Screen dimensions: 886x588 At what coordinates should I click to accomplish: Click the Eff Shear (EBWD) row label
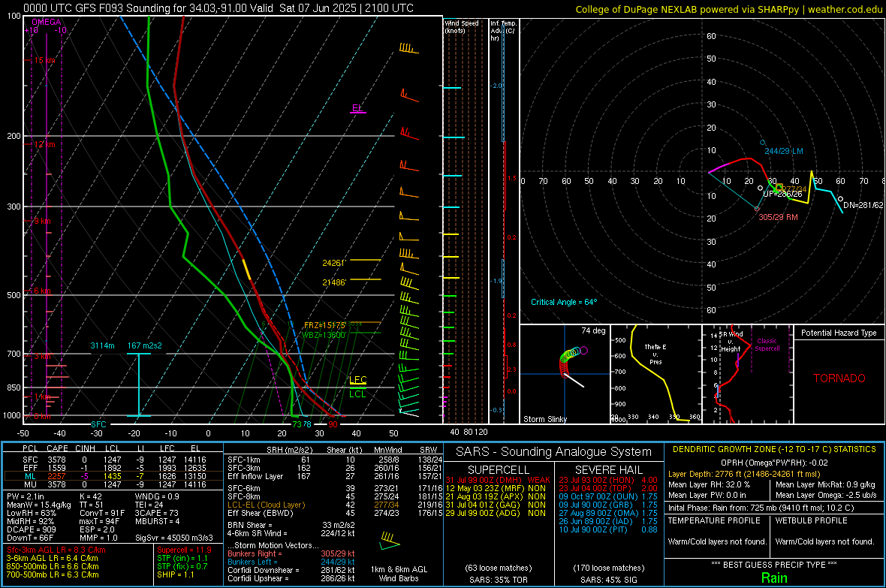[x=260, y=514]
